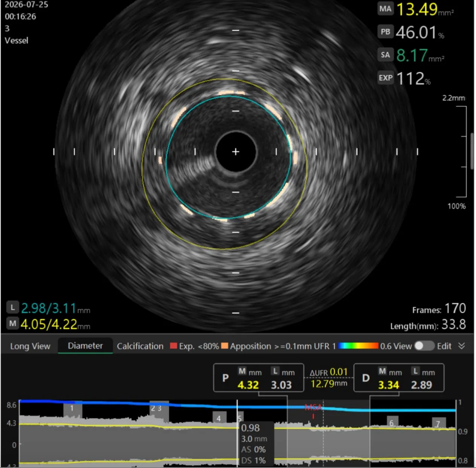Click the SA stent area badge
The image size is (476, 468).
385,55
